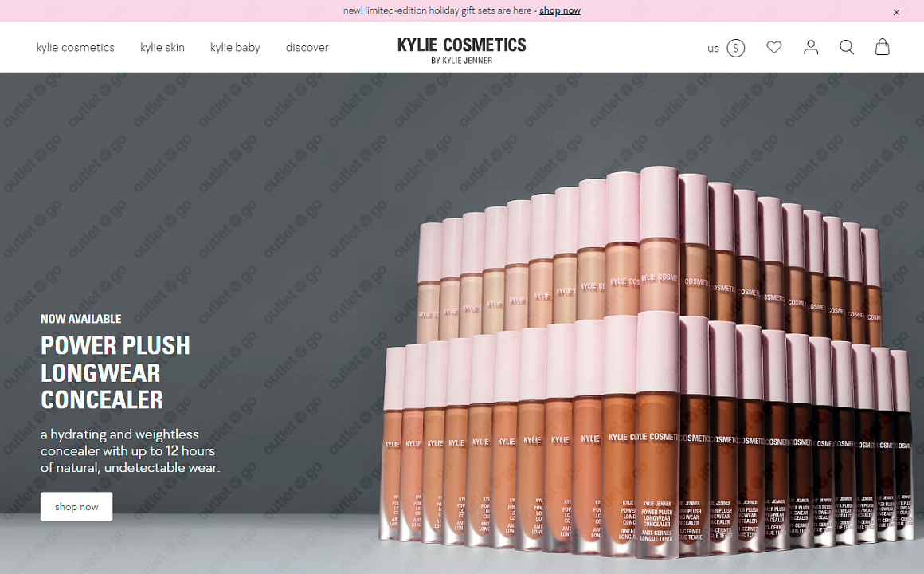Click the Power Plush Longwear Concealer heading
This screenshot has width=924, height=574.
tap(115, 372)
